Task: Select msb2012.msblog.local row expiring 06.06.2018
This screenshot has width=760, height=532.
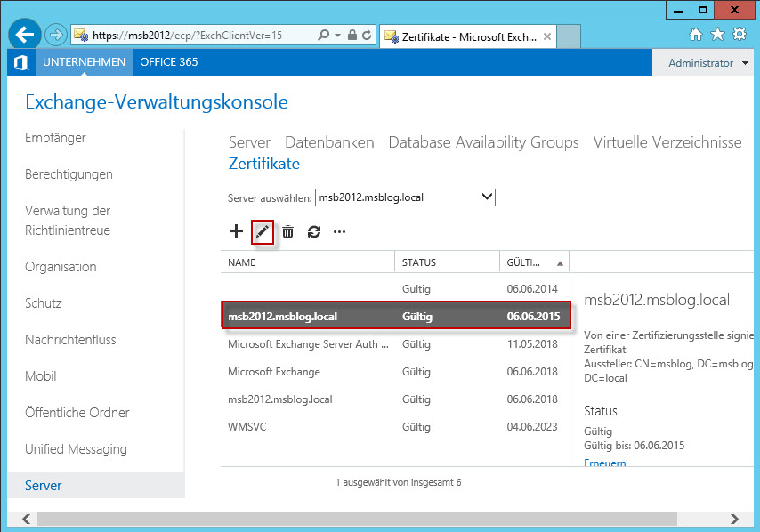Action: (395, 399)
